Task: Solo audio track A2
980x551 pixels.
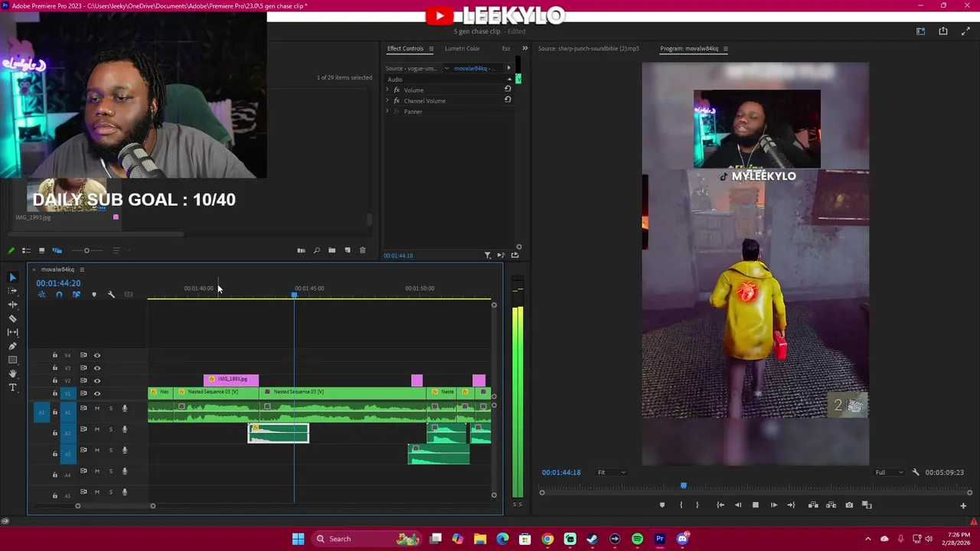Action: coord(110,429)
